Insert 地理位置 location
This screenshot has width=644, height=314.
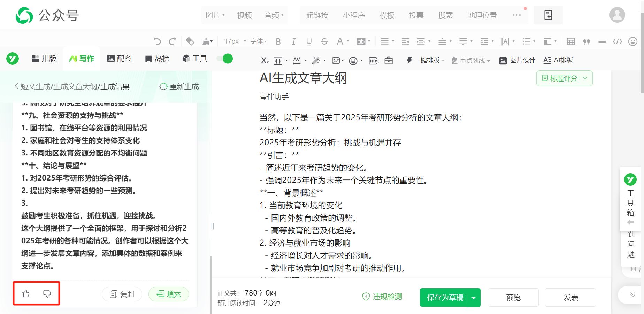point(482,15)
